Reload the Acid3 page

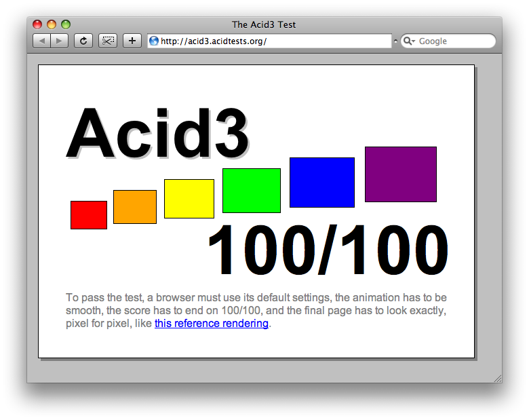(83, 41)
